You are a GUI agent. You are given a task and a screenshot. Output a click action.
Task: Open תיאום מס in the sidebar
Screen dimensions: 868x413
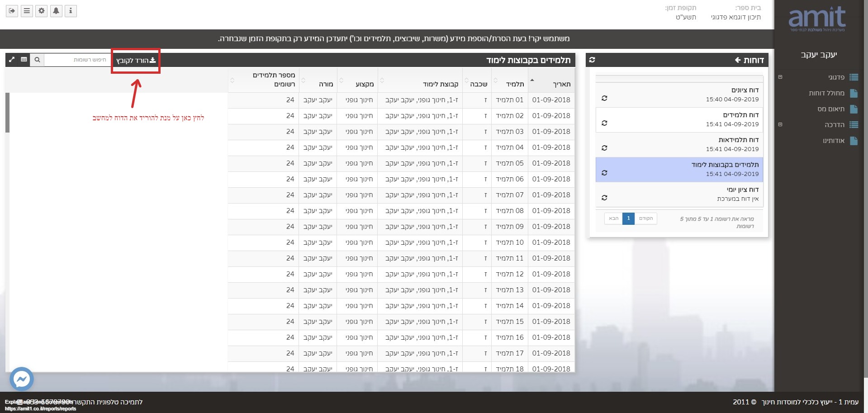click(x=831, y=109)
